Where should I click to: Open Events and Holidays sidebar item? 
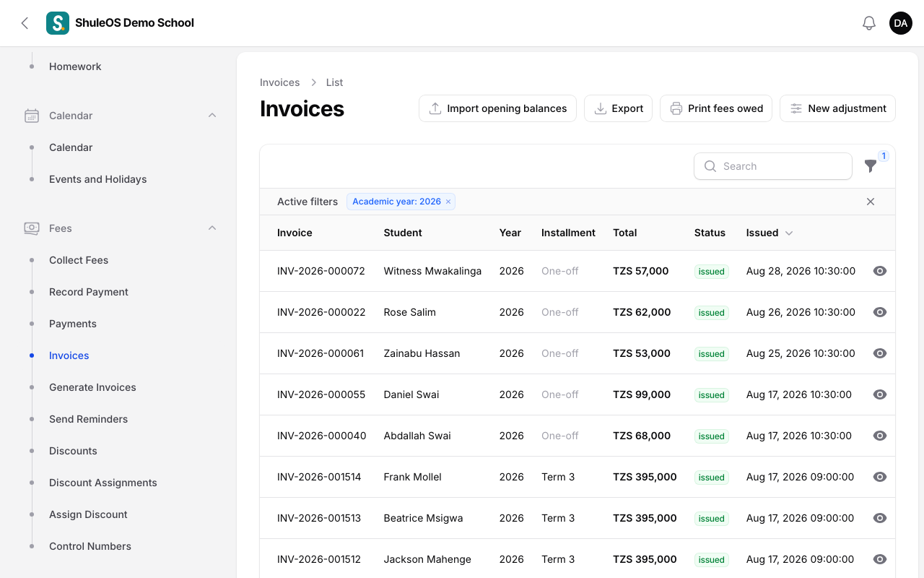tap(97, 179)
